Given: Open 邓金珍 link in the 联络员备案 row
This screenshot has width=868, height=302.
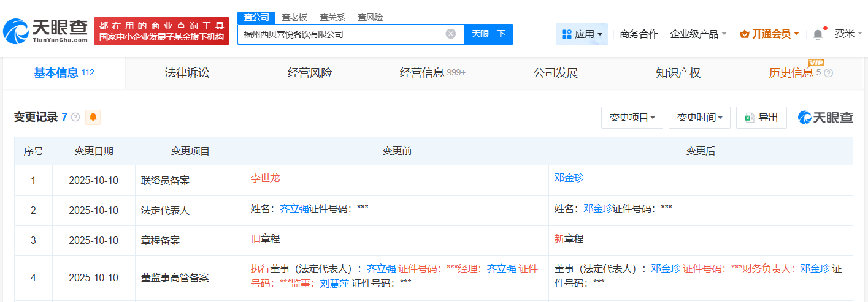Looking at the screenshot, I should pos(569,178).
